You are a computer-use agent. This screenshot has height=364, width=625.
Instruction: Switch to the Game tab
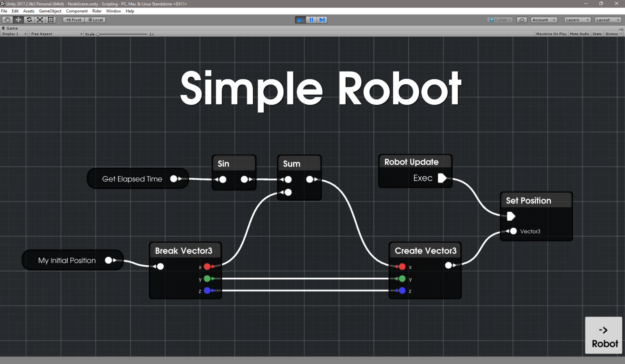[10, 28]
